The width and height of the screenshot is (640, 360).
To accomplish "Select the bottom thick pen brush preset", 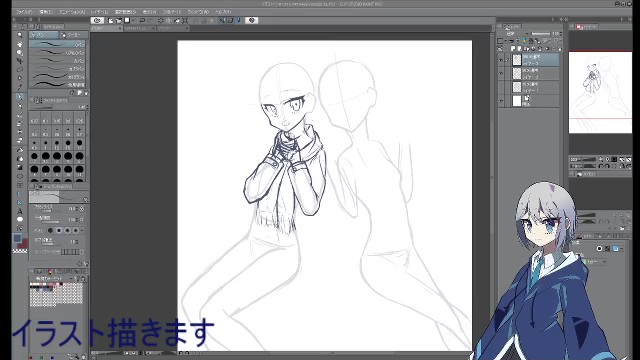I will click(57, 84).
